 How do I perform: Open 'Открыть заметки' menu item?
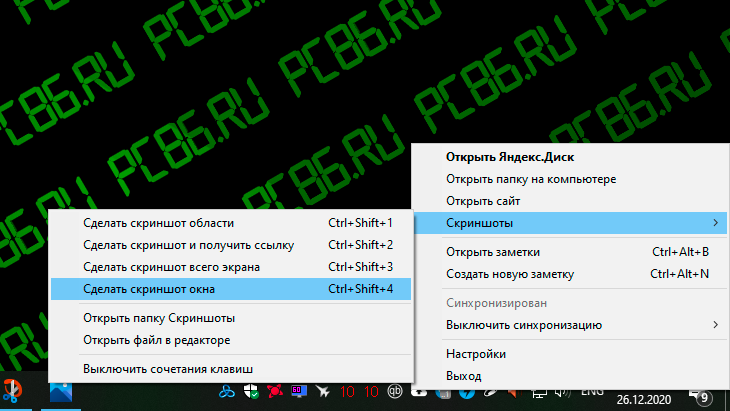point(570,252)
